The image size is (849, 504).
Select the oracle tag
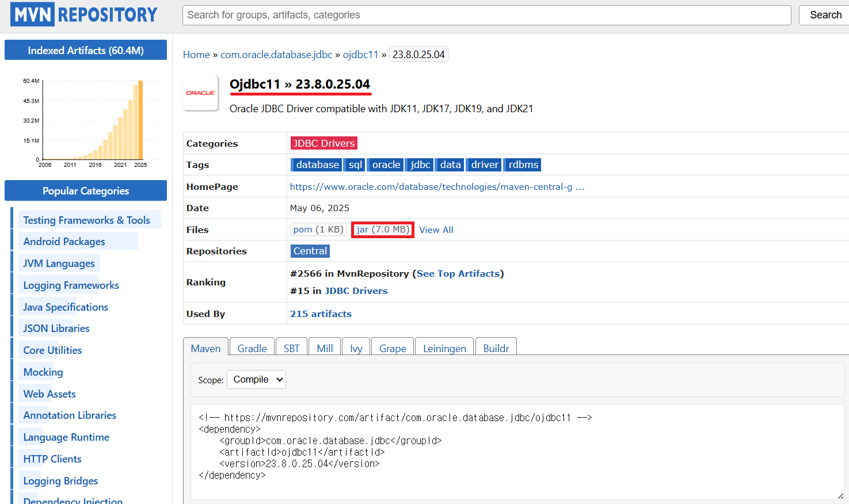pos(386,165)
